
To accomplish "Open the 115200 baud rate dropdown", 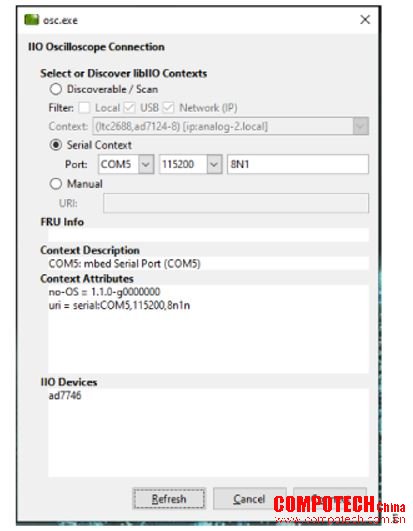I will (214, 164).
